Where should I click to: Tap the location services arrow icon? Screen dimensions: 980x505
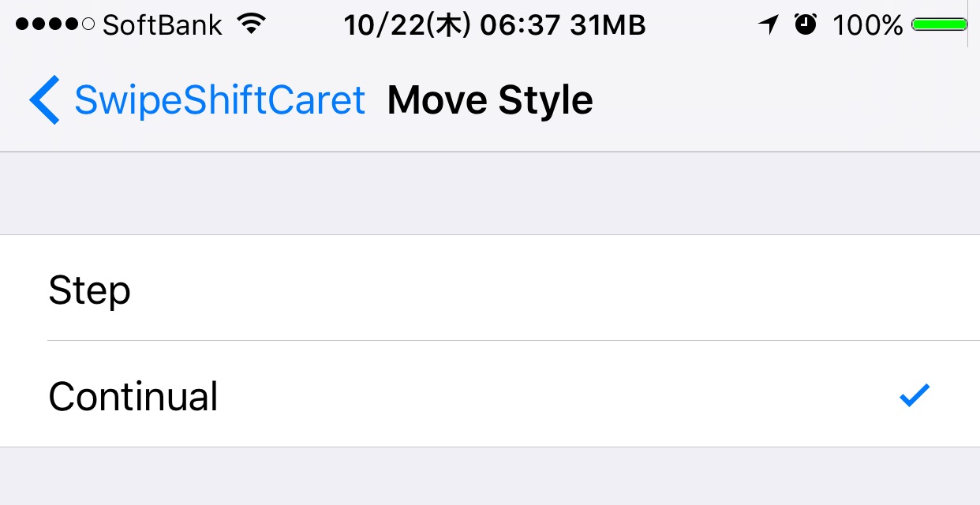(x=769, y=25)
